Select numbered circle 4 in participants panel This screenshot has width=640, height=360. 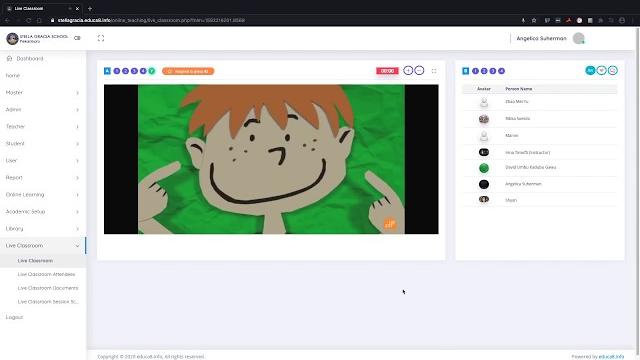tap(502, 71)
